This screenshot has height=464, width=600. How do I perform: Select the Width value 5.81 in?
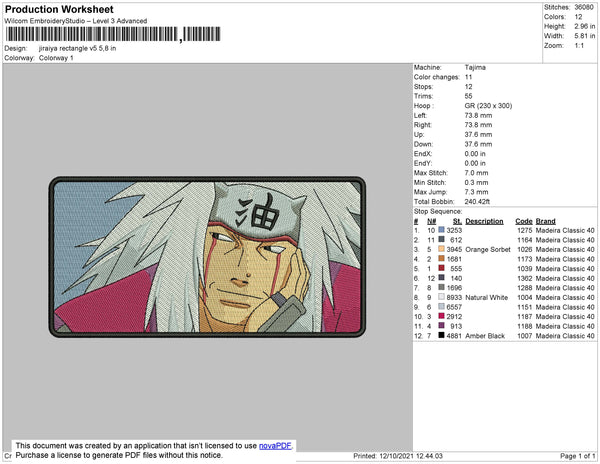(585, 36)
